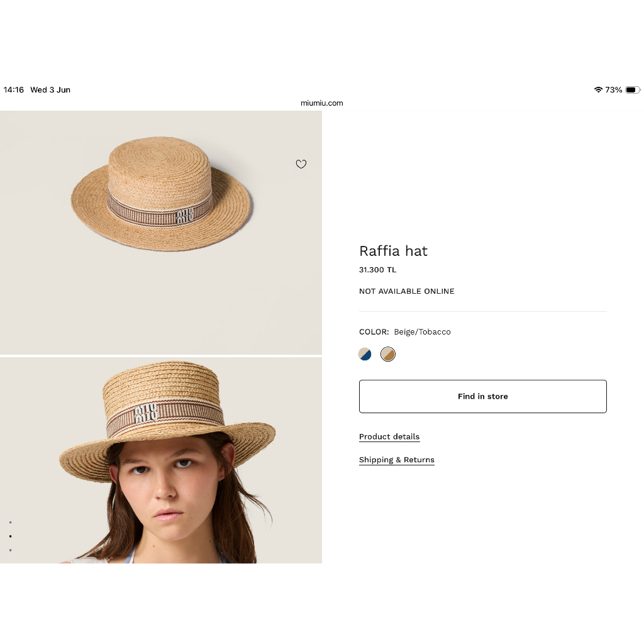Click the Find in store button
This screenshot has width=644, height=644.
482,396
